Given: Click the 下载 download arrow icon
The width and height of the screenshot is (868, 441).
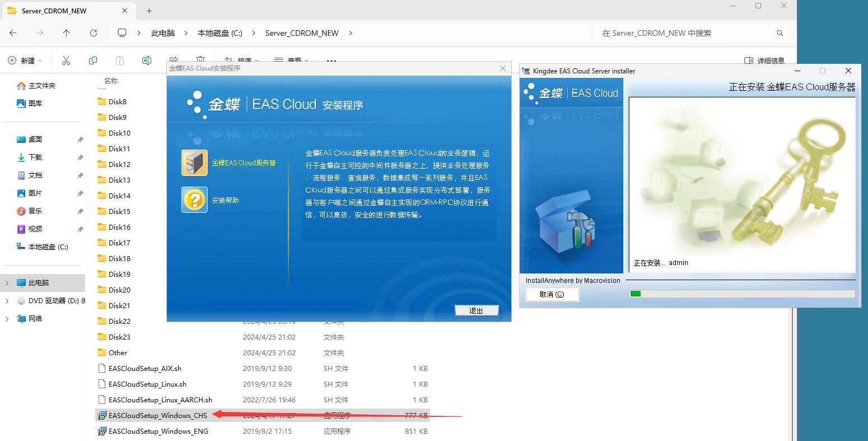Looking at the screenshot, I should (21, 157).
